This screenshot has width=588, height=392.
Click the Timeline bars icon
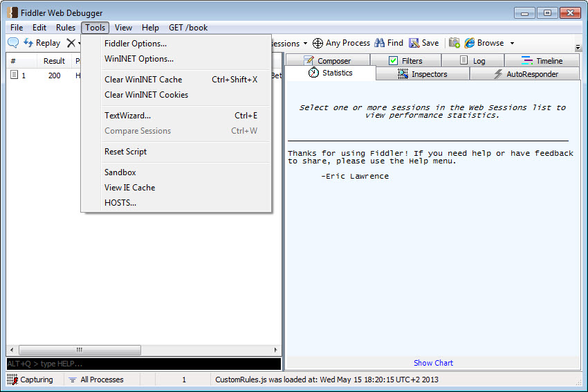[x=527, y=60]
